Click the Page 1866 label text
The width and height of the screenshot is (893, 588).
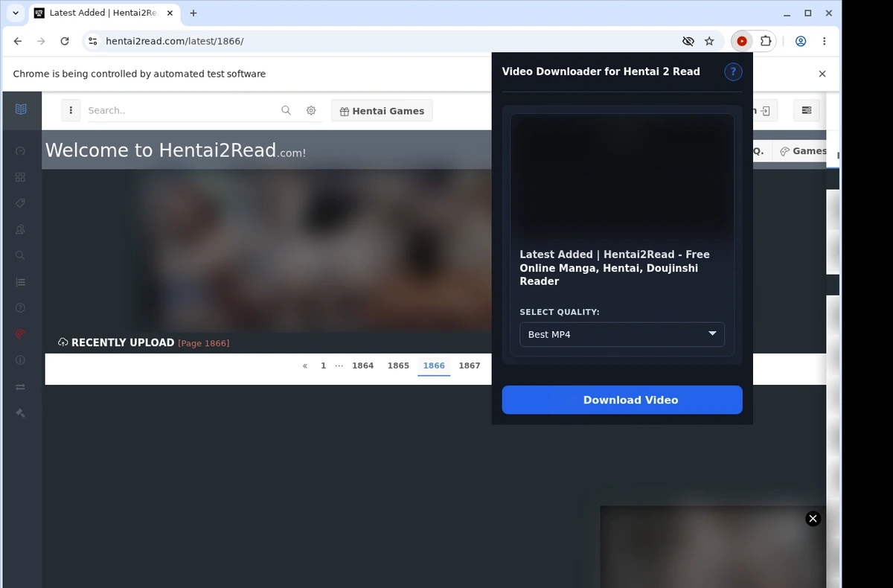pos(204,343)
